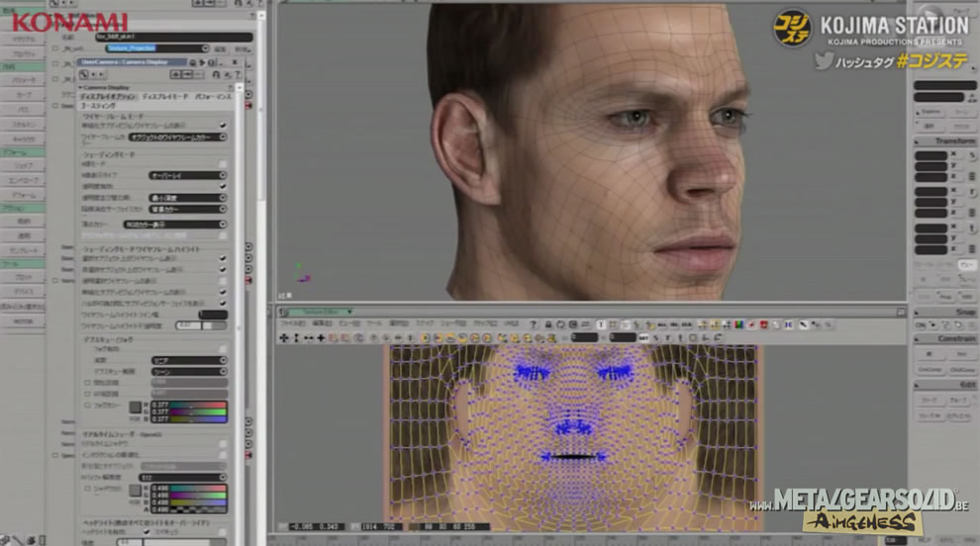Screen dimensions: 980x546
Task: Click the plus-cross tool icon in Texture Editor
Action: pyautogui.click(x=322, y=338)
